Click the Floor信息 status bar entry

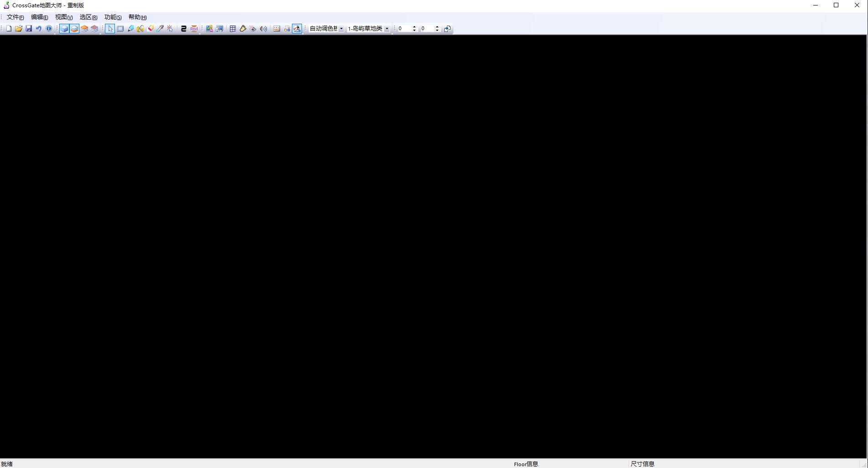pyautogui.click(x=526, y=464)
